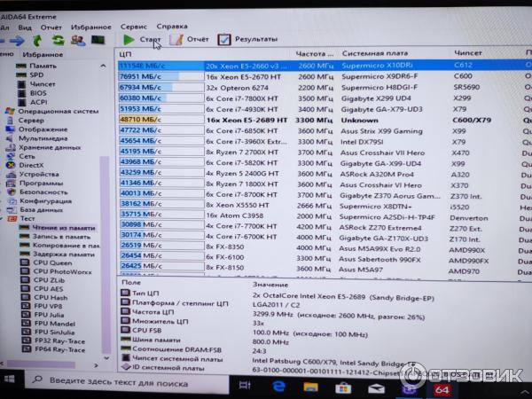Select the 32x Opteron 6274 row

[x=325, y=88]
